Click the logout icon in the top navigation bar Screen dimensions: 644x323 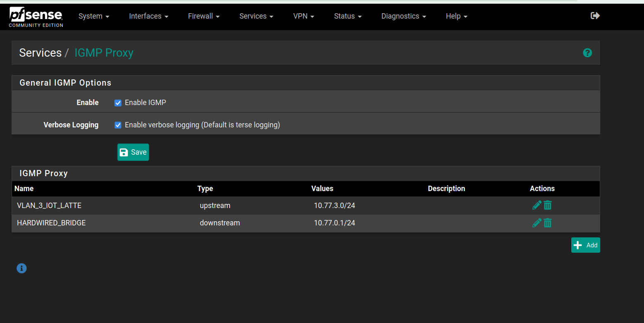(595, 15)
